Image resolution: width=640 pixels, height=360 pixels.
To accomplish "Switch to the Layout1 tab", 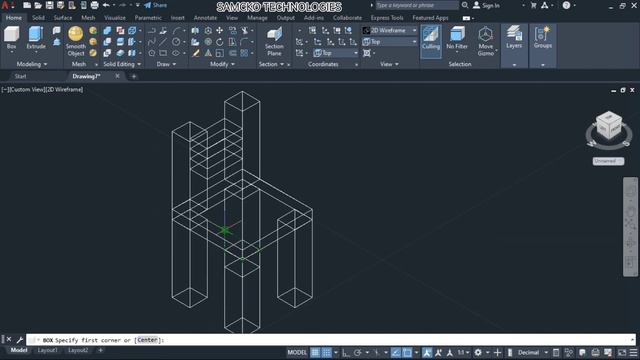I will (x=48, y=350).
